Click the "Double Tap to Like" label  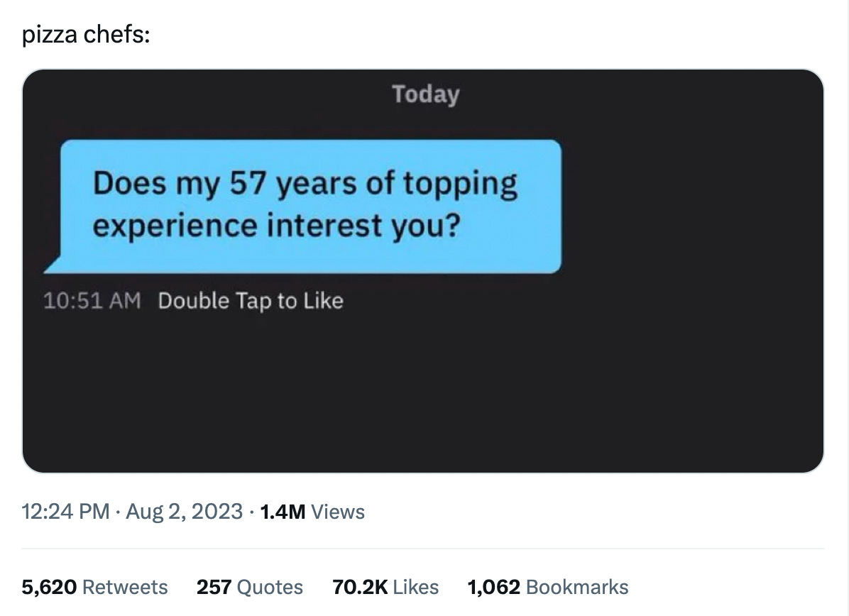coord(251,301)
